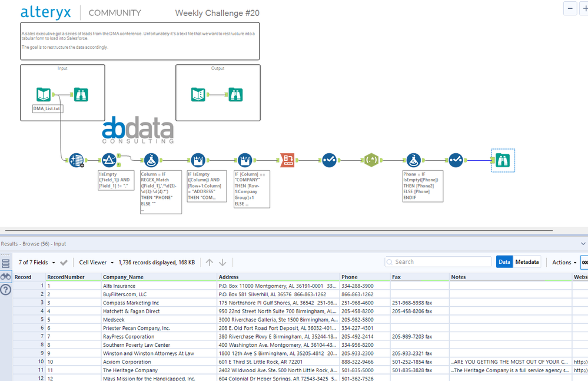
Task: Select the first Select tool after Cross Tab
Action: (329, 160)
